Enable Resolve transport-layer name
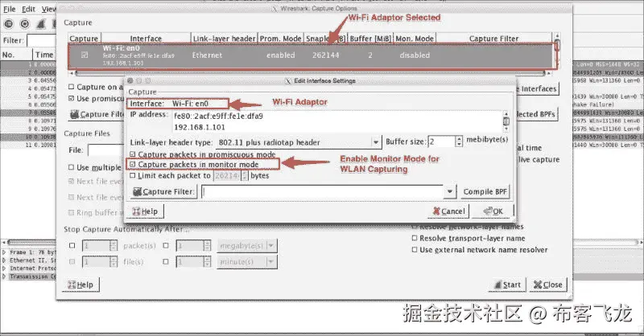 pyautogui.click(x=415, y=238)
